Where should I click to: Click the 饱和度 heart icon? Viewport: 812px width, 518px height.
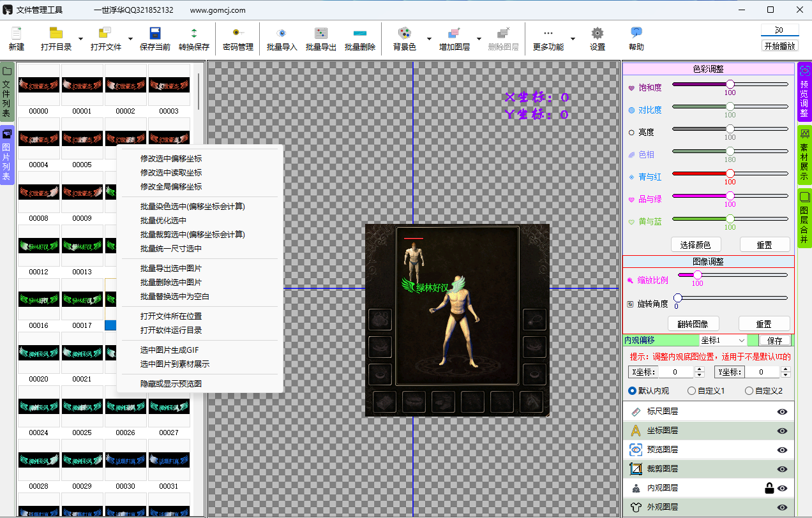point(631,88)
